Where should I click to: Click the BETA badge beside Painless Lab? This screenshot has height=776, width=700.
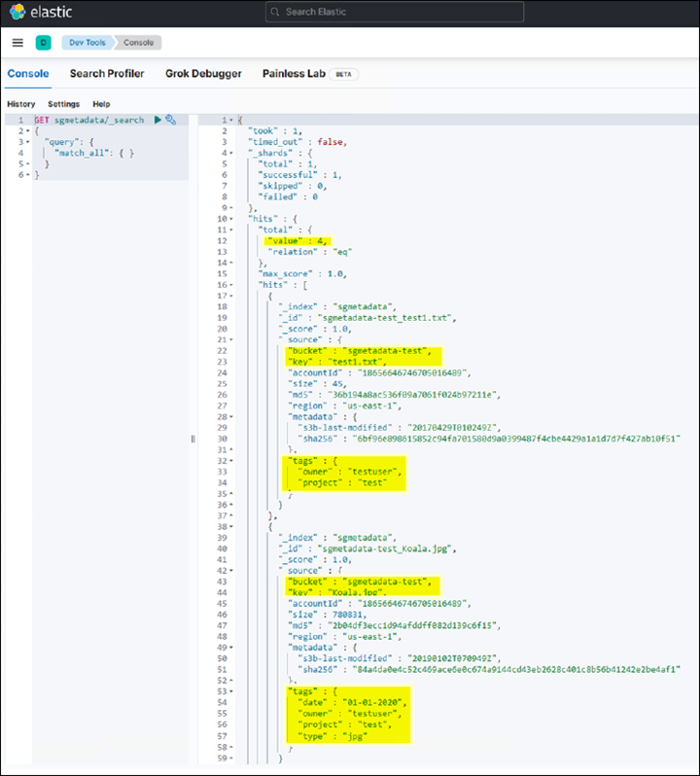pos(343,74)
